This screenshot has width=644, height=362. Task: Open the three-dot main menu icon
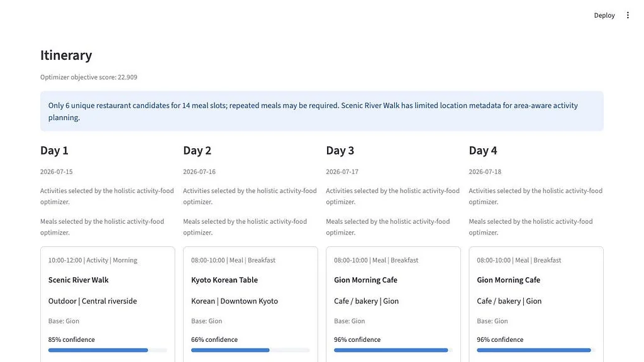(x=628, y=15)
